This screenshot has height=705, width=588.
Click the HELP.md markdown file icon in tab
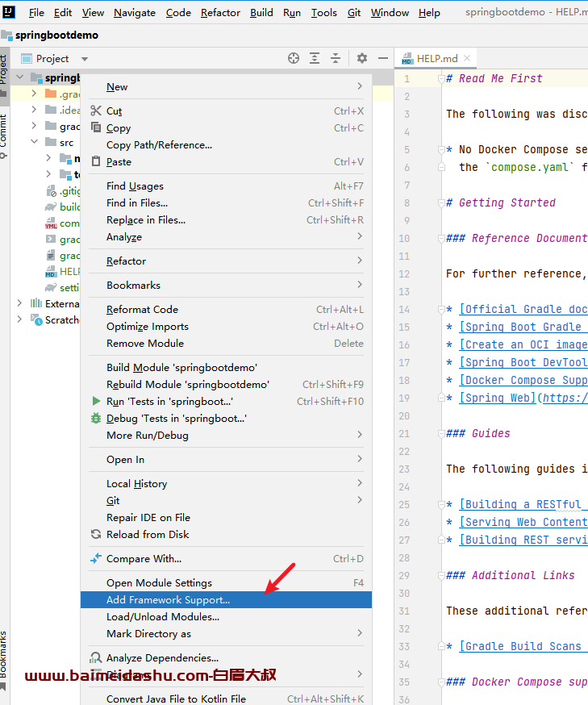click(x=407, y=58)
